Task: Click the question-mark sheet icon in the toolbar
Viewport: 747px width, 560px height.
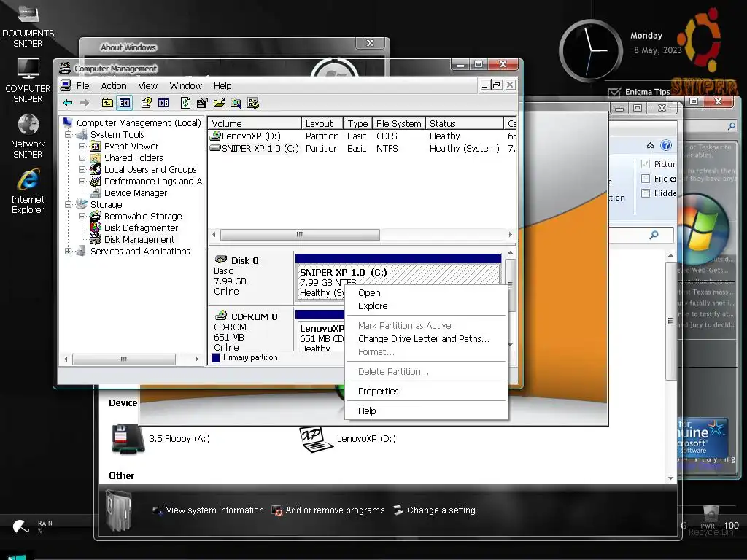Action: click(x=146, y=103)
